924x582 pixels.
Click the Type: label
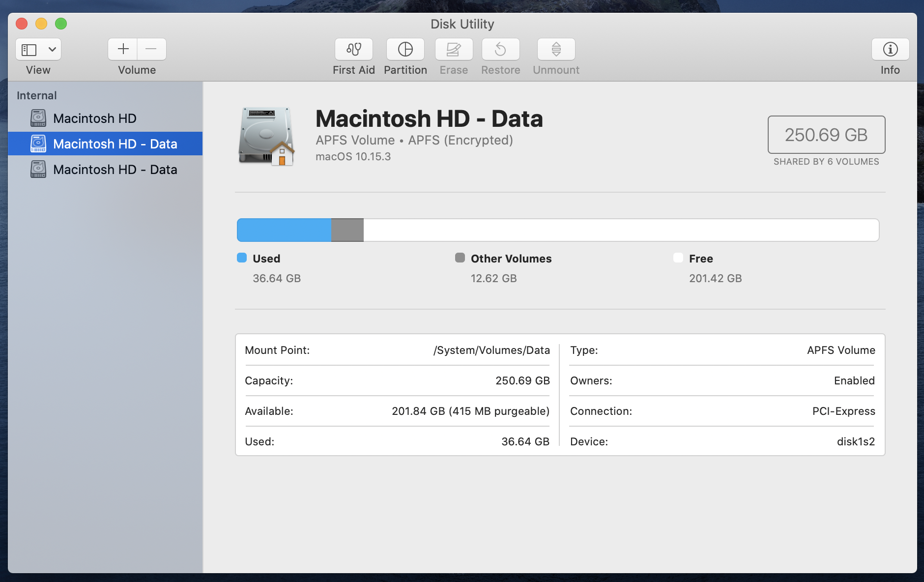[x=584, y=350]
